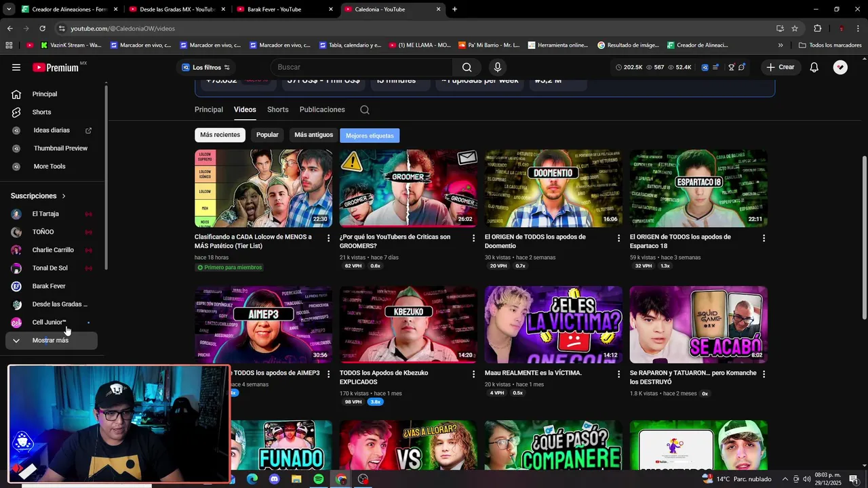This screenshot has width=868, height=488.
Task: Click the Buscar search field
Action: (x=361, y=67)
